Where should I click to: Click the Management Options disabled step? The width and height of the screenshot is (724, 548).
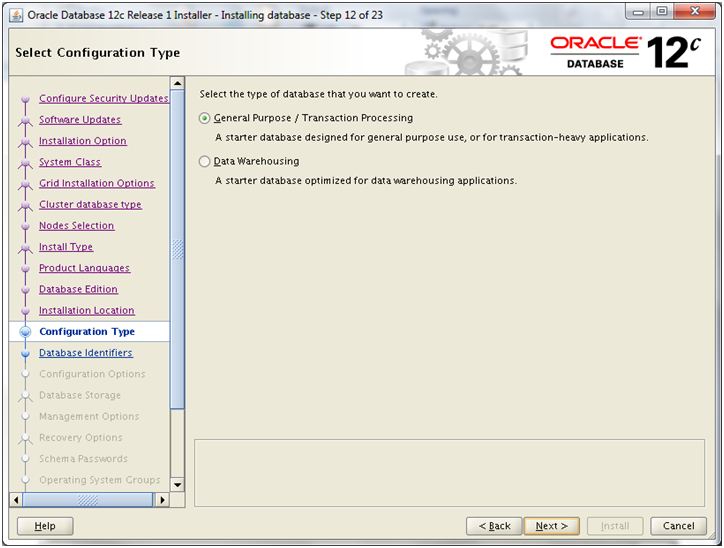click(x=89, y=416)
